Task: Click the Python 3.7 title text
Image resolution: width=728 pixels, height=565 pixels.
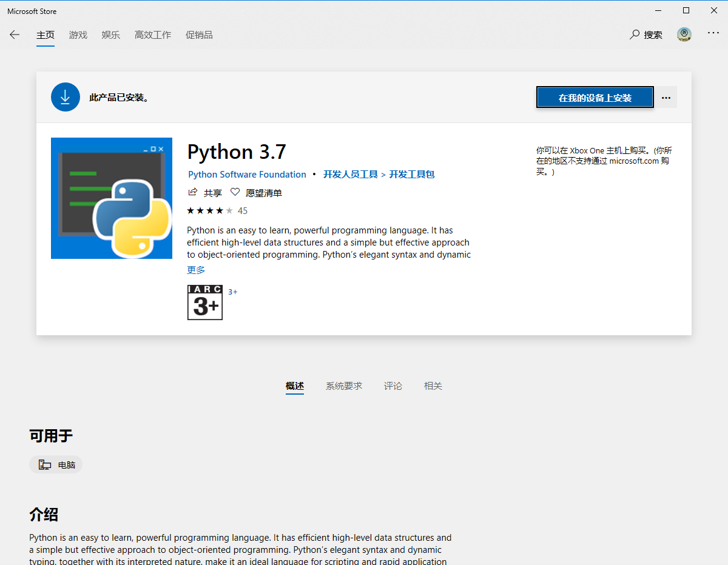Action: (237, 152)
